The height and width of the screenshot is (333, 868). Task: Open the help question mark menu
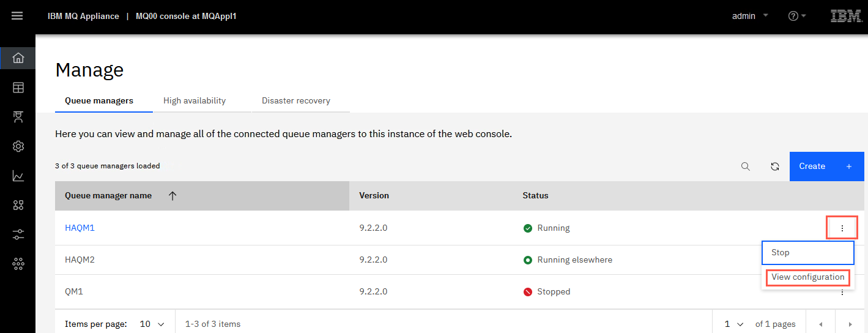click(797, 16)
